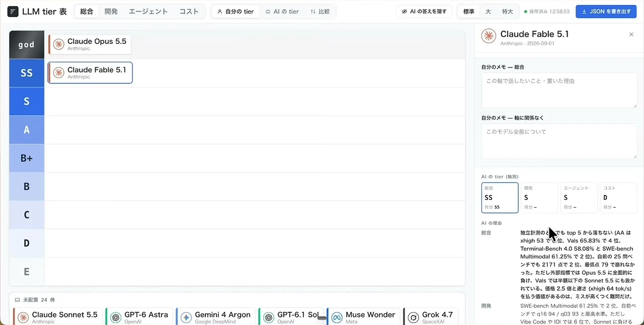Click the B tier row label
Viewport: 644px width, 325px height.
pos(27,187)
